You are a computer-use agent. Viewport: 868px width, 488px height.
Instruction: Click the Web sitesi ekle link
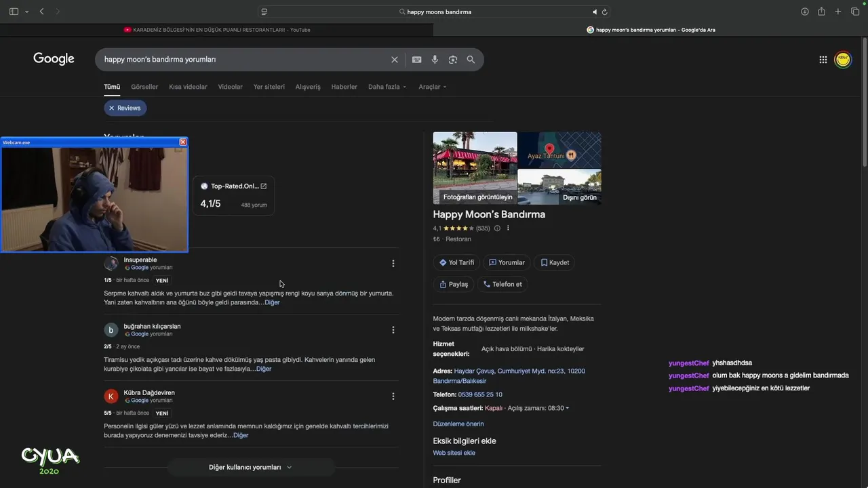point(454,453)
